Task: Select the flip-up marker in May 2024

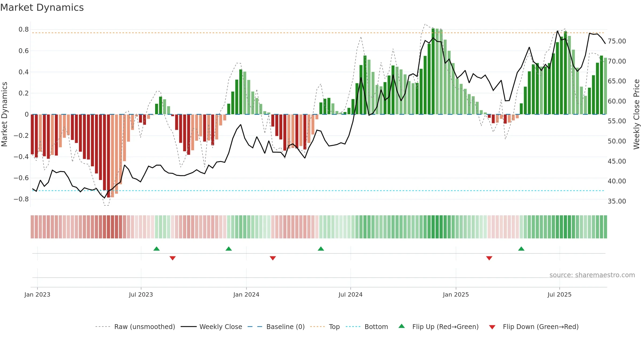Action: 321,249
